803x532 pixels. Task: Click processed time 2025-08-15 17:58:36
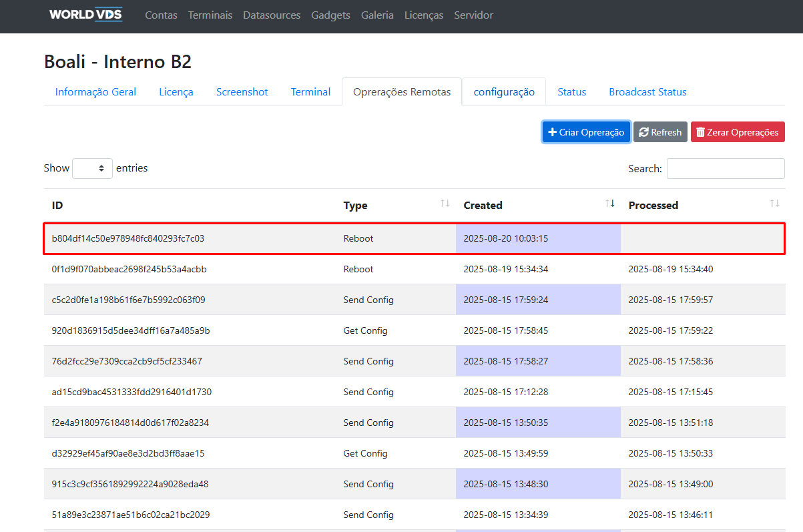(671, 361)
